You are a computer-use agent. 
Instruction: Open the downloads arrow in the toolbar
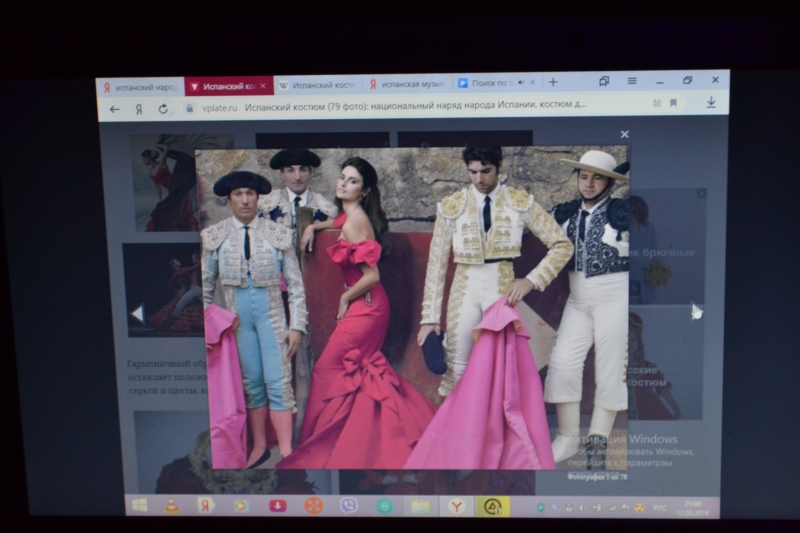coord(711,103)
